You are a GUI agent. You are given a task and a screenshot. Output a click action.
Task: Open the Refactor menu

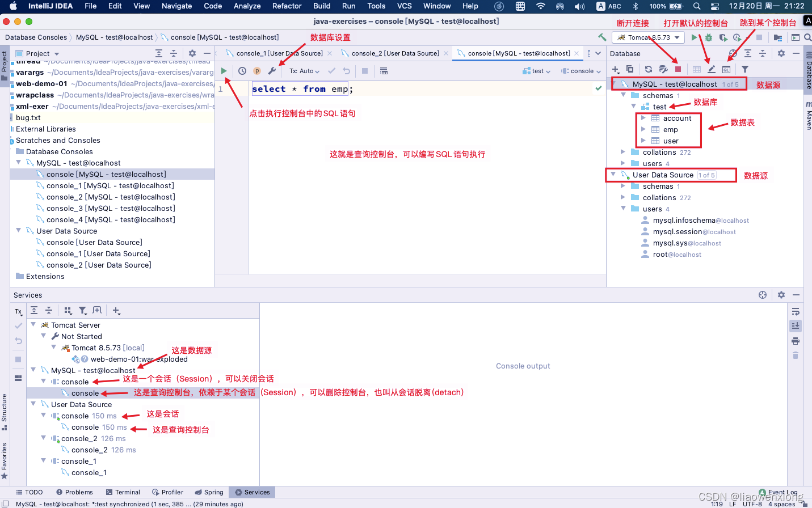point(287,6)
